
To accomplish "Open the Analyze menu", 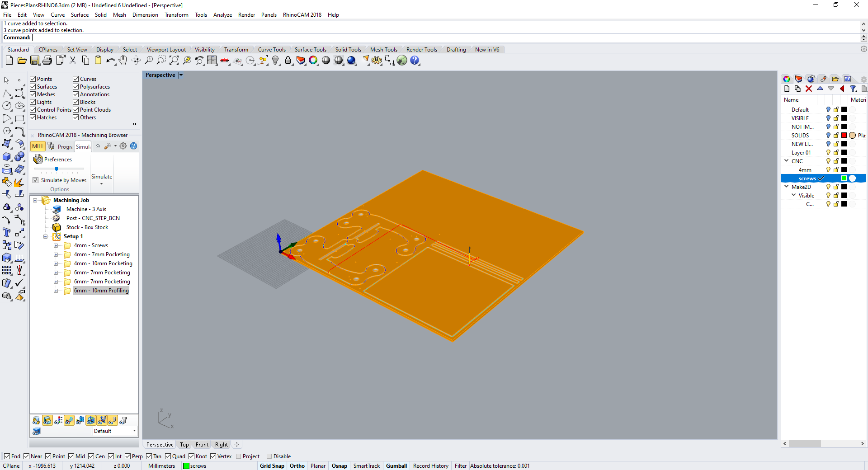I will pyautogui.click(x=222, y=15).
